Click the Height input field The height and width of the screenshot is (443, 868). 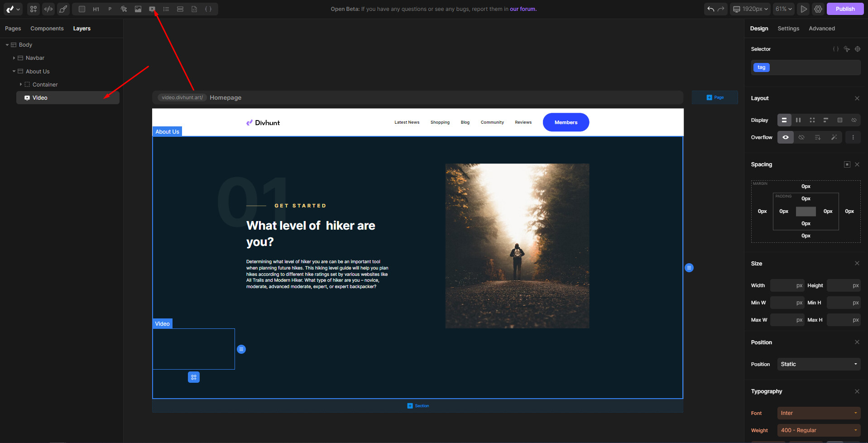[844, 285]
